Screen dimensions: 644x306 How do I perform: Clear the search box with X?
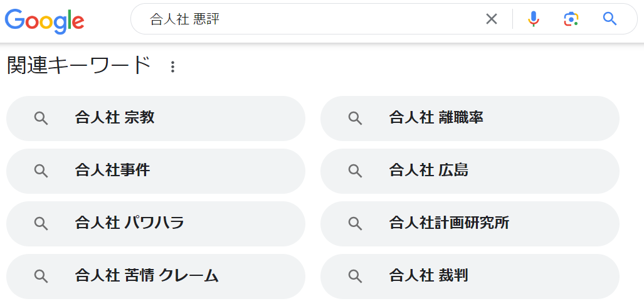tap(492, 19)
